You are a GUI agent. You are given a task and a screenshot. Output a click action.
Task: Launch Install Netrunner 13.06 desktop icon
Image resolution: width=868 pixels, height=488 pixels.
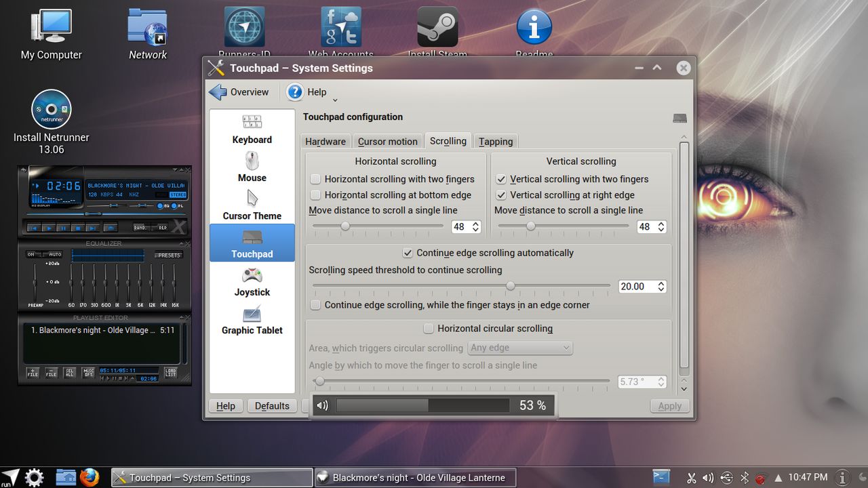pos(51,122)
